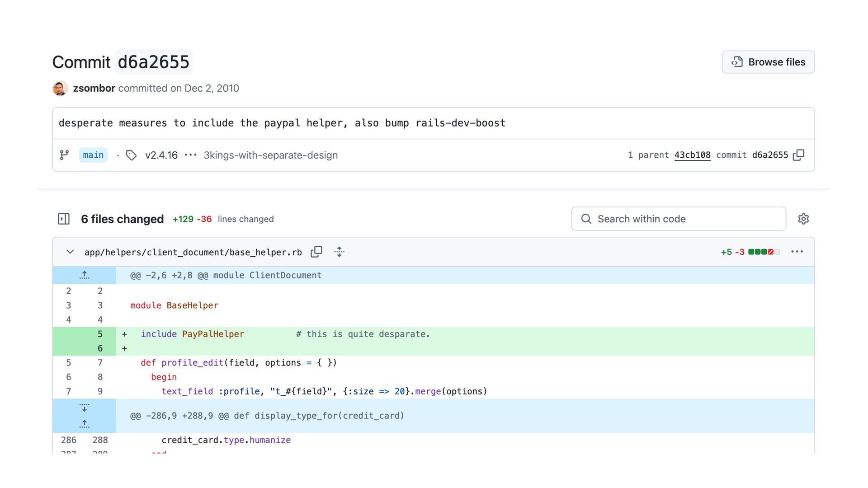This screenshot has height=488, width=868.
Task: Toggle the file tree sidebar panel
Action: [x=64, y=219]
